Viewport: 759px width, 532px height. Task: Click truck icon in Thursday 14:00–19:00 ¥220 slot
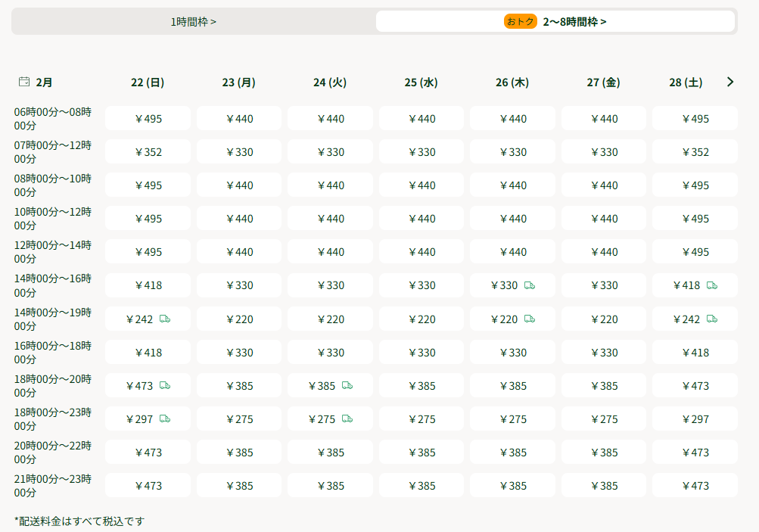point(530,319)
